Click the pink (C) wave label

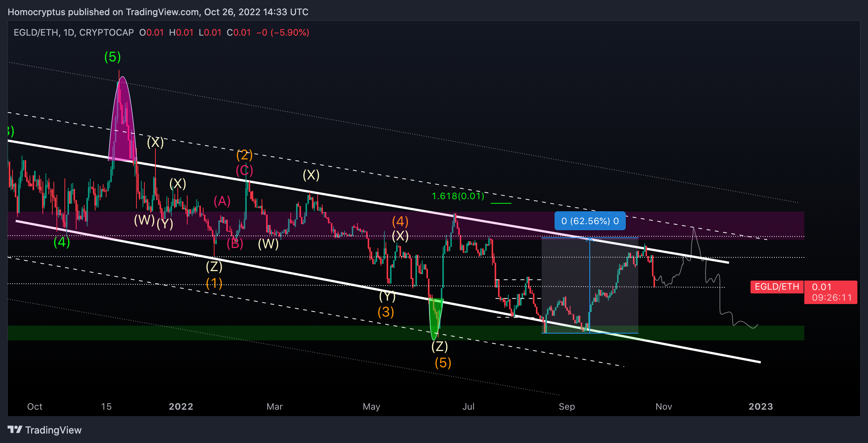(x=244, y=170)
